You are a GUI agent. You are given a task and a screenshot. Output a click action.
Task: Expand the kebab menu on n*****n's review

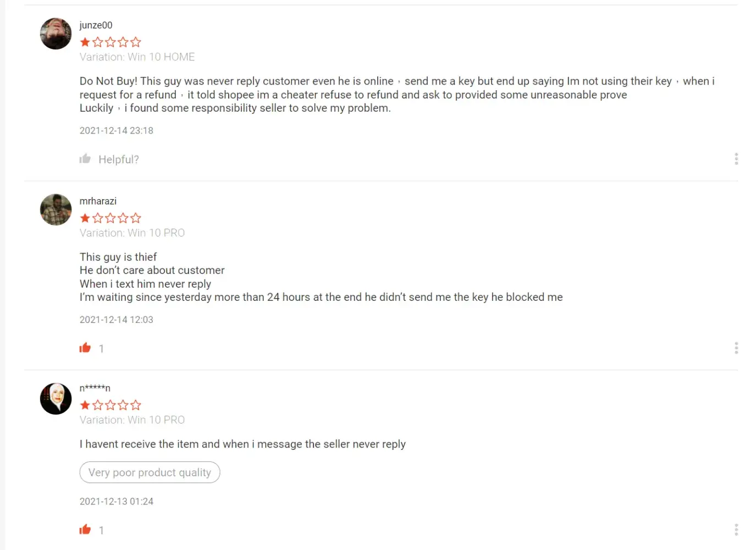pyautogui.click(x=736, y=530)
